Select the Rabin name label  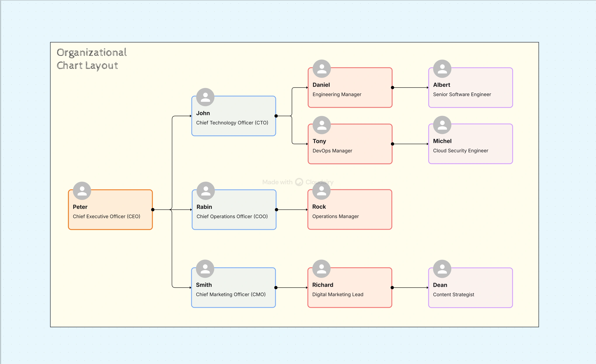tap(204, 207)
